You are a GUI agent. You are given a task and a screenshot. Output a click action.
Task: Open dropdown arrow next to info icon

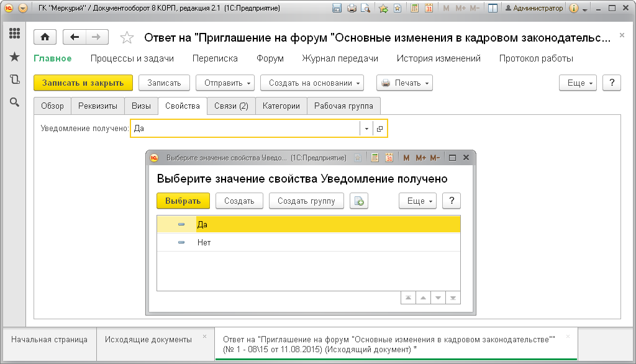tap(585, 9)
